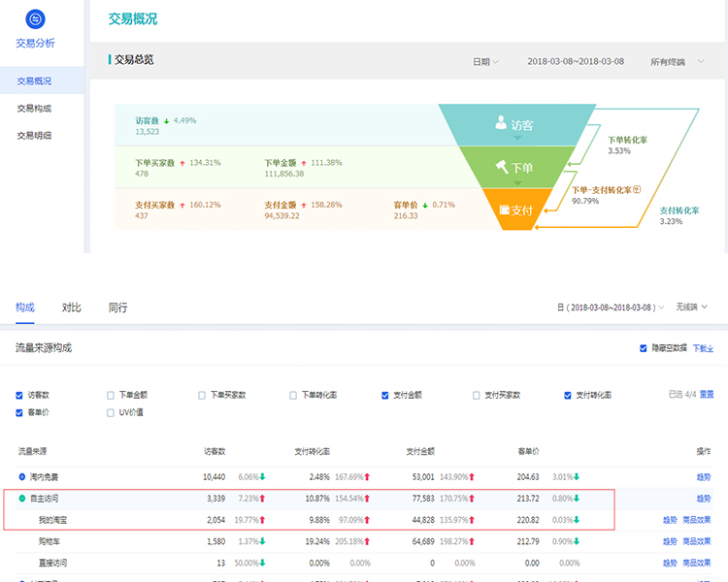The width and height of the screenshot is (728, 582).
Task: Enable the 下单金额 checkbox
Action: [x=111, y=396]
